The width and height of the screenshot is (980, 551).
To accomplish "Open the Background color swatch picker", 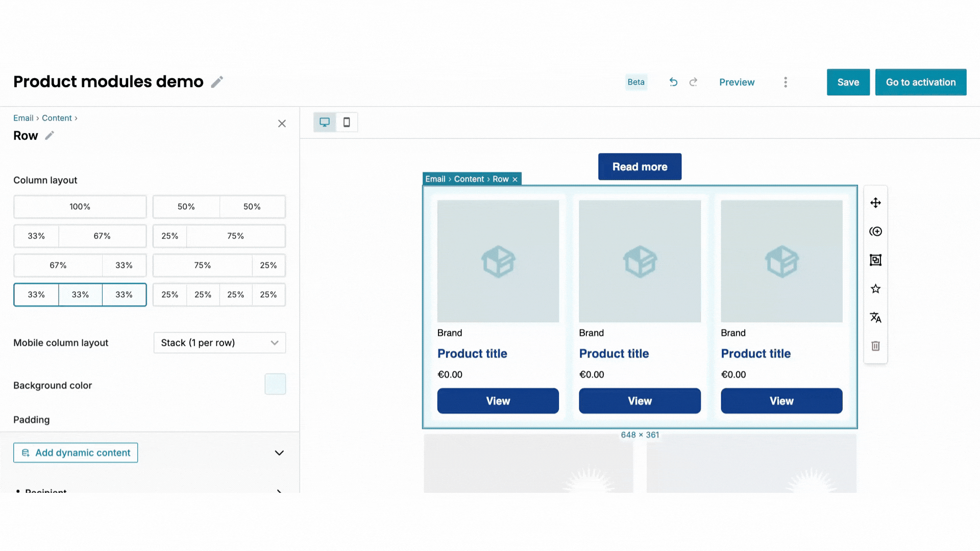I will [x=275, y=384].
